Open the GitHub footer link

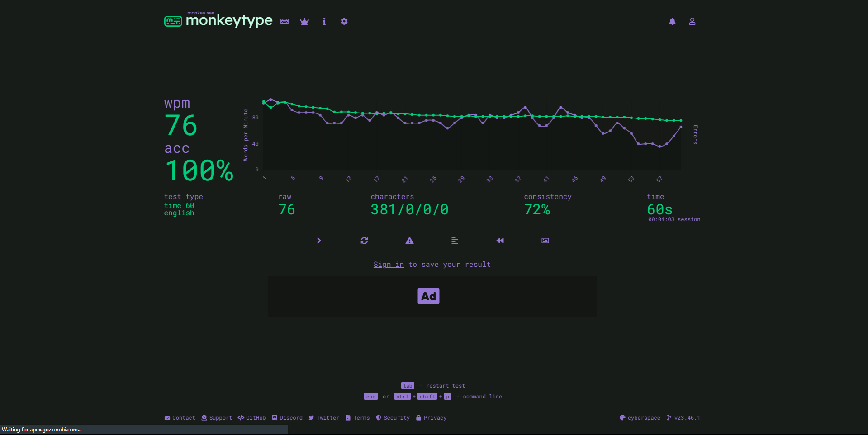coord(251,418)
